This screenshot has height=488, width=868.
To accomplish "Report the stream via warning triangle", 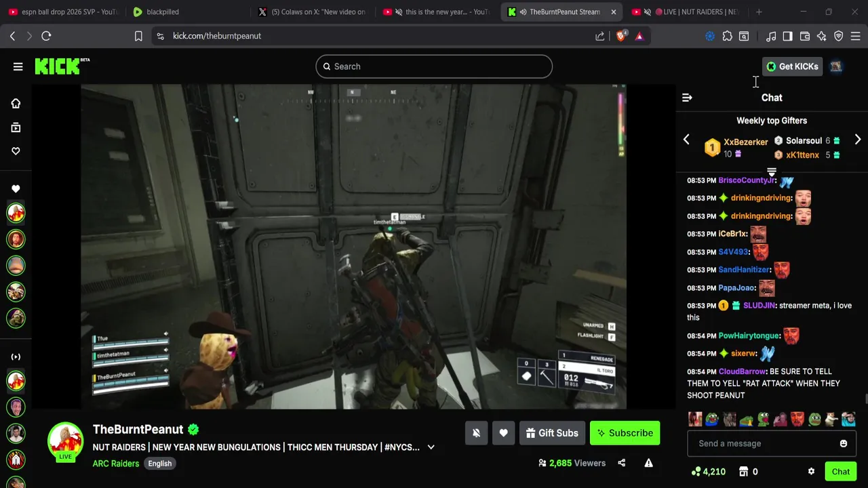I will (648, 463).
